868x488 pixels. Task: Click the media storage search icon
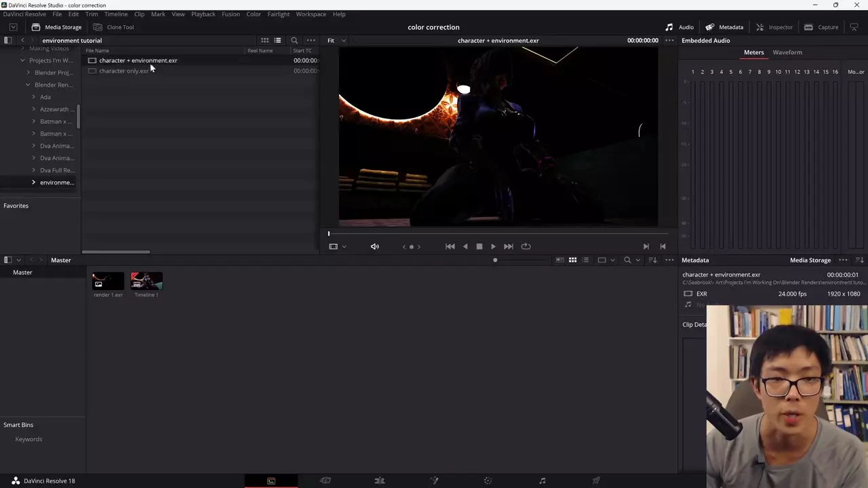point(294,41)
